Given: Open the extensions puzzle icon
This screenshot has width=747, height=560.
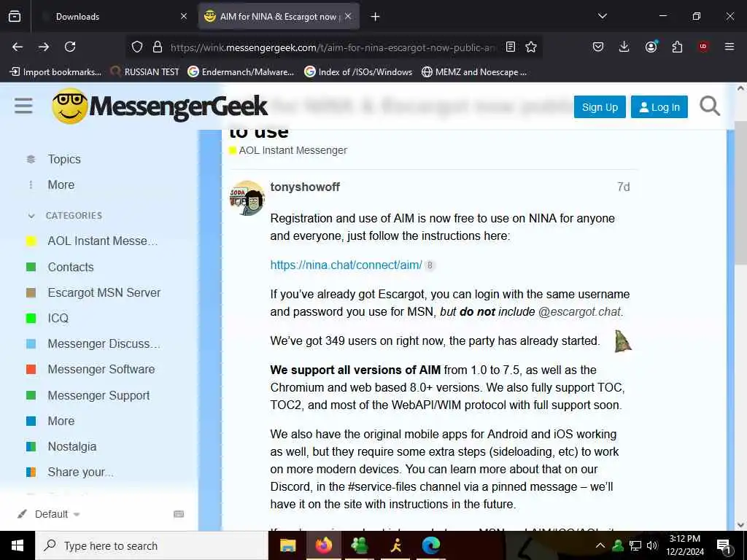Looking at the screenshot, I should 677,47.
